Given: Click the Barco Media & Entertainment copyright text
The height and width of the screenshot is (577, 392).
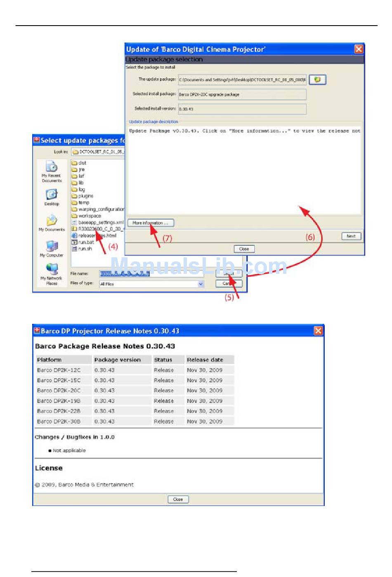Looking at the screenshot, I should [84, 485].
